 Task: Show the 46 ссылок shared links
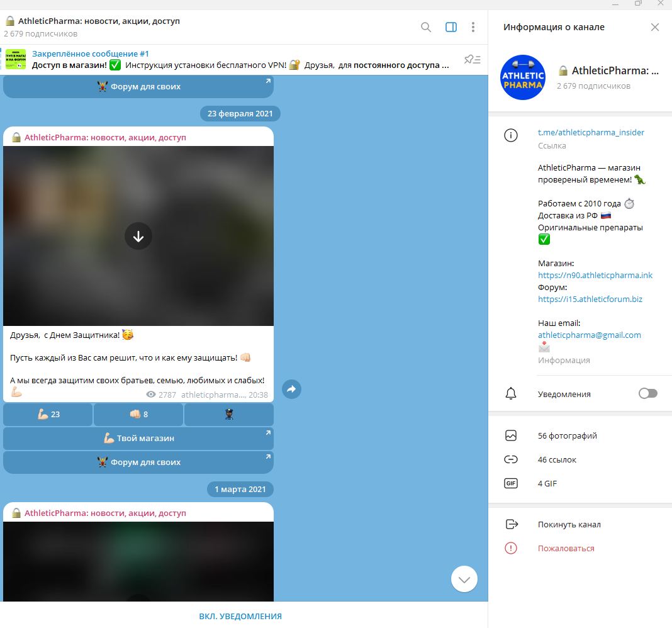pyautogui.click(x=557, y=459)
